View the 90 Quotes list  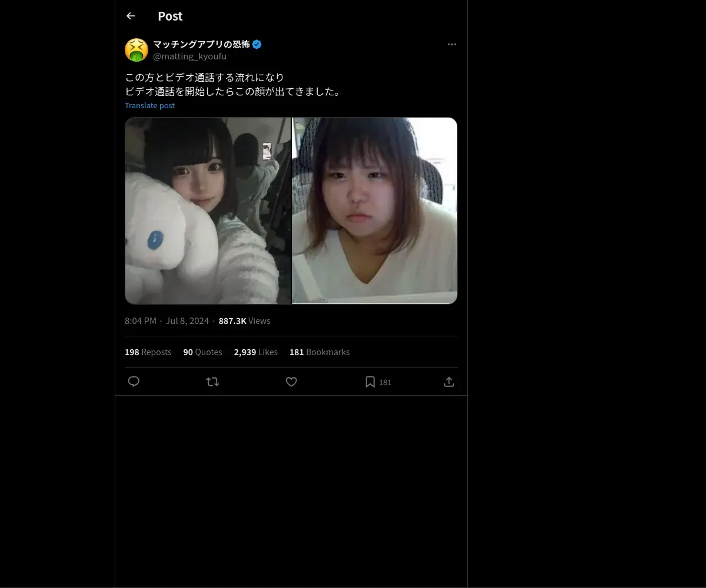coord(202,352)
